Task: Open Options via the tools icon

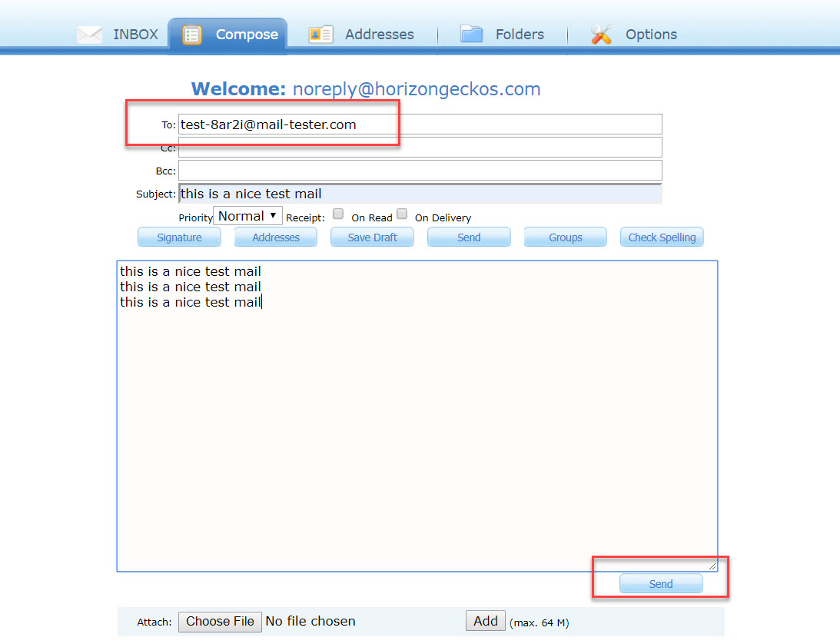Action: point(600,34)
